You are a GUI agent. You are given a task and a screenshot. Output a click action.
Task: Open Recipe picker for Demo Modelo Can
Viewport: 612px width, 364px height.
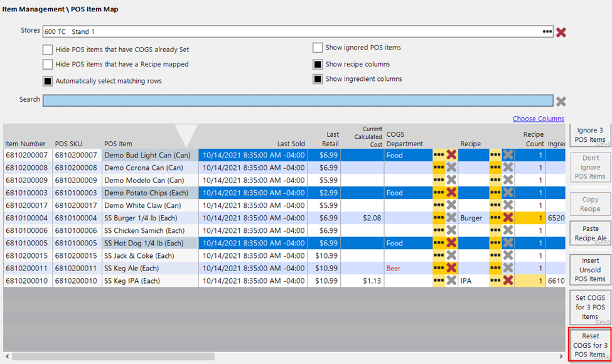tap(495, 180)
